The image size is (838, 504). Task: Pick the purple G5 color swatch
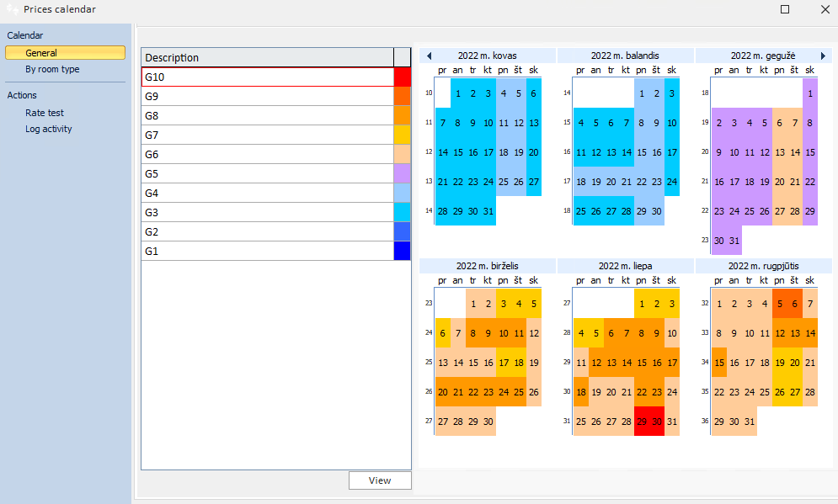tap(402, 173)
